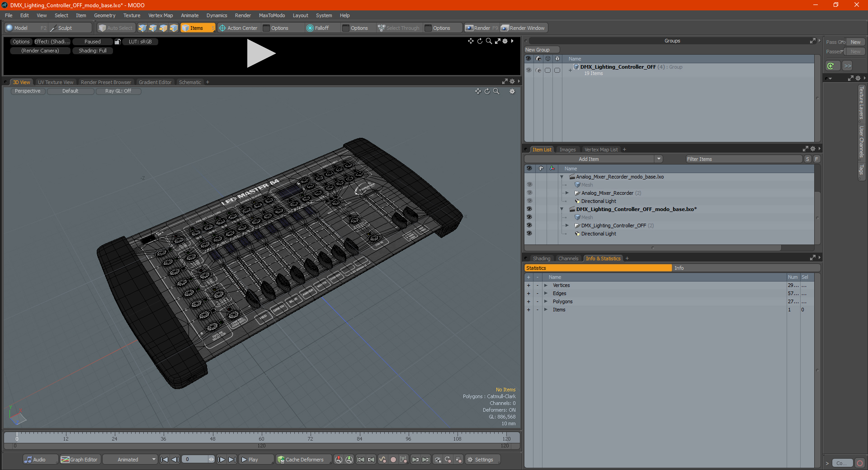Open the Render Window
Image resolution: width=868 pixels, height=470 pixels.
pyautogui.click(x=523, y=28)
